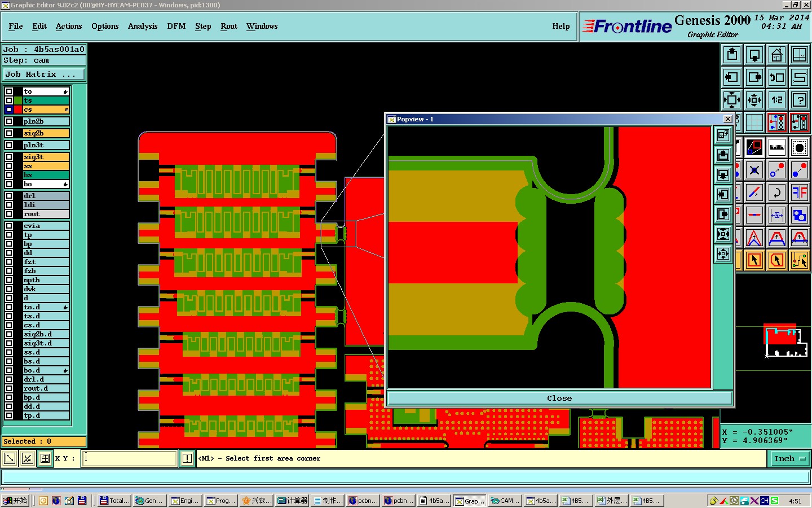812x508 pixels.
Task: Open the Inch units dropdown
Action: coord(789,458)
